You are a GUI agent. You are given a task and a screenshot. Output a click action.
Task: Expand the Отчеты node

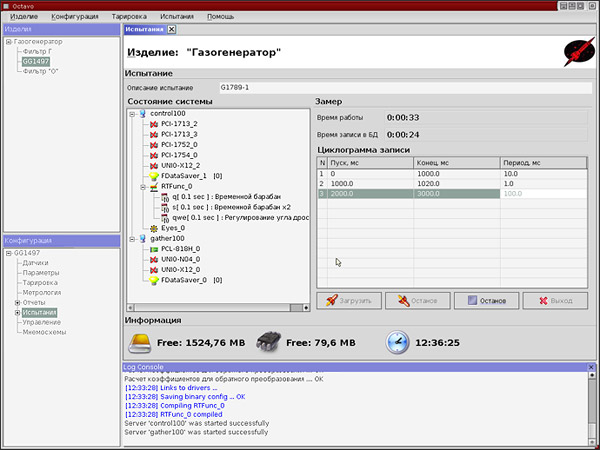[17, 303]
